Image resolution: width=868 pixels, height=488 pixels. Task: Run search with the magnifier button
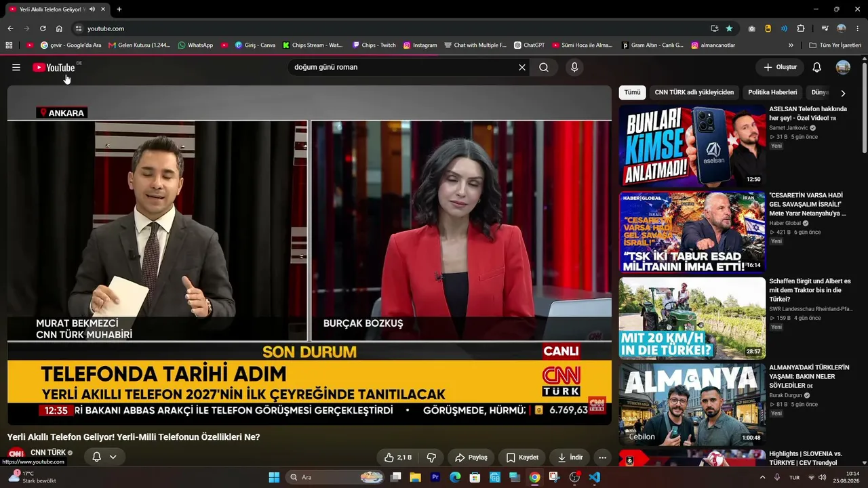click(x=544, y=67)
